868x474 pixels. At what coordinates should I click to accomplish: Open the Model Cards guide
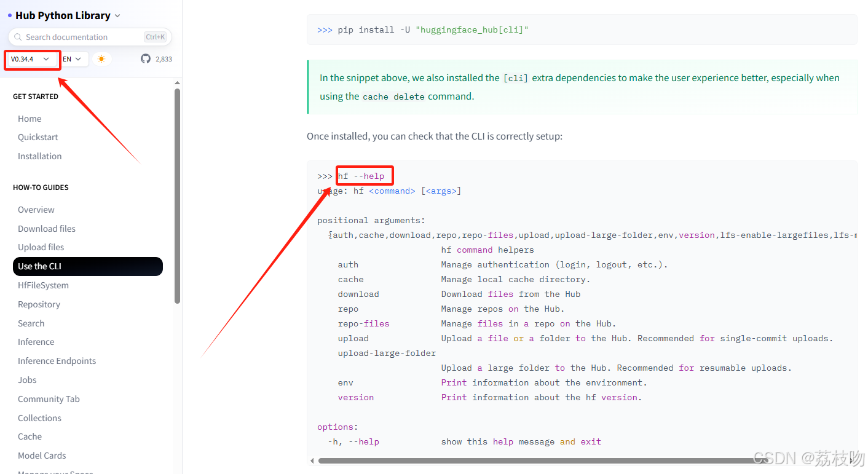tap(42, 456)
